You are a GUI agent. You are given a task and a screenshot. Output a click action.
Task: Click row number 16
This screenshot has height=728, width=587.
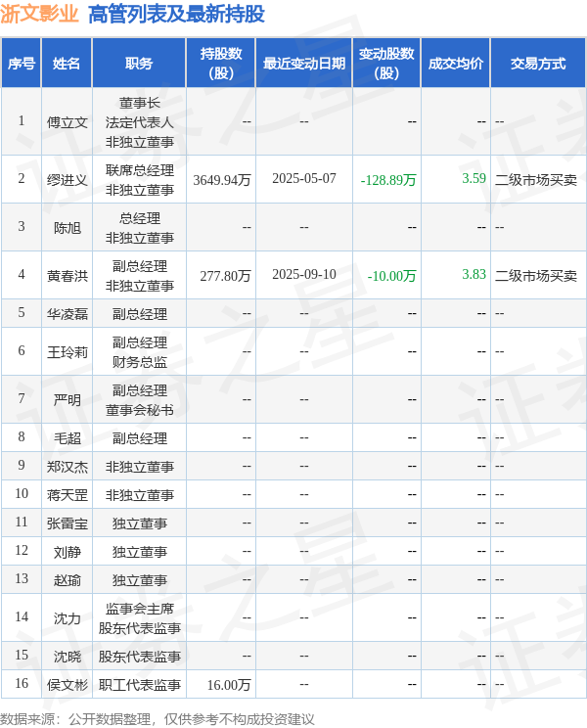[22, 683]
